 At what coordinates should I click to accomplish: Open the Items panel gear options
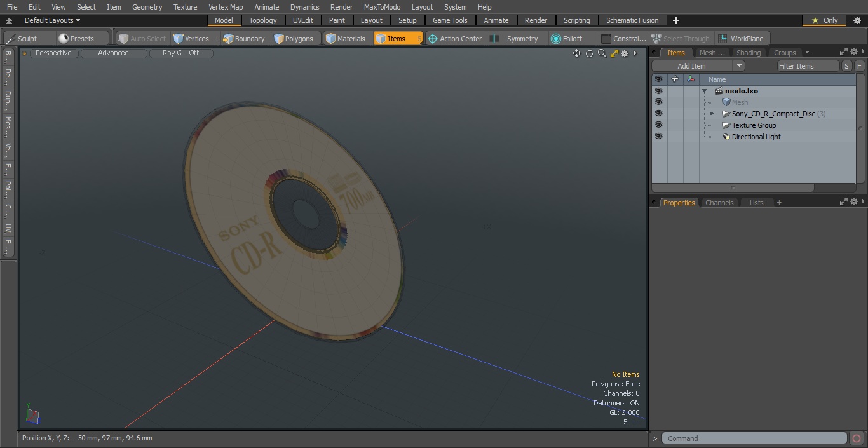tap(853, 52)
